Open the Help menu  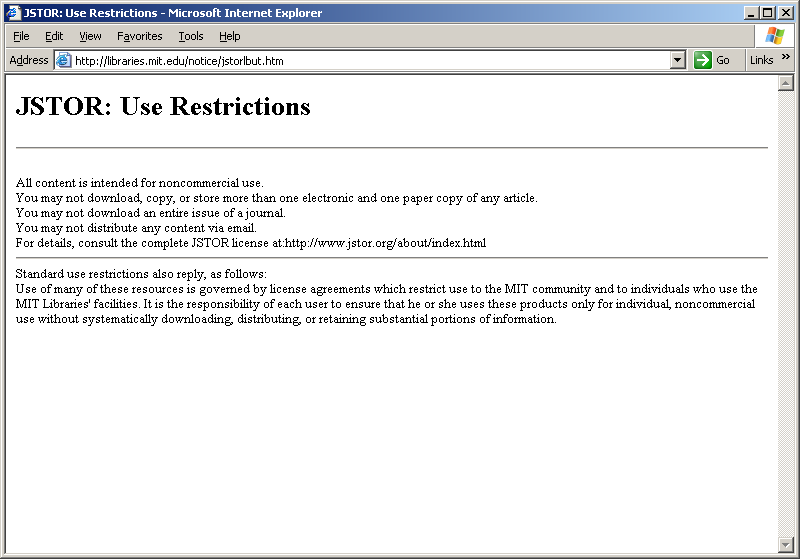tap(230, 36)
